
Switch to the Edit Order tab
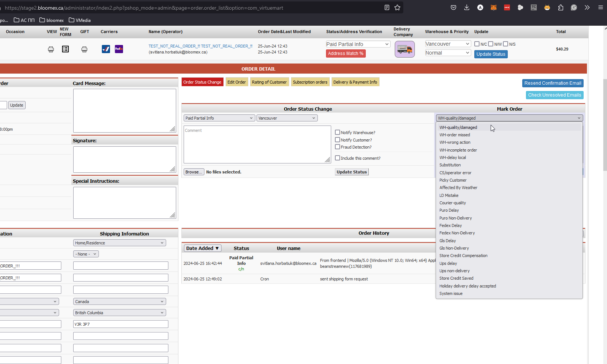click(236, 82)
